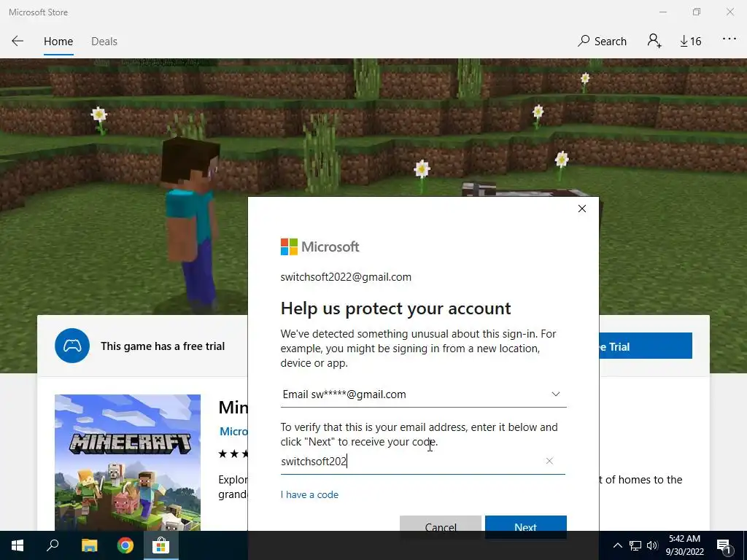Restore down the Microsoft Store window

click(697, 12)
